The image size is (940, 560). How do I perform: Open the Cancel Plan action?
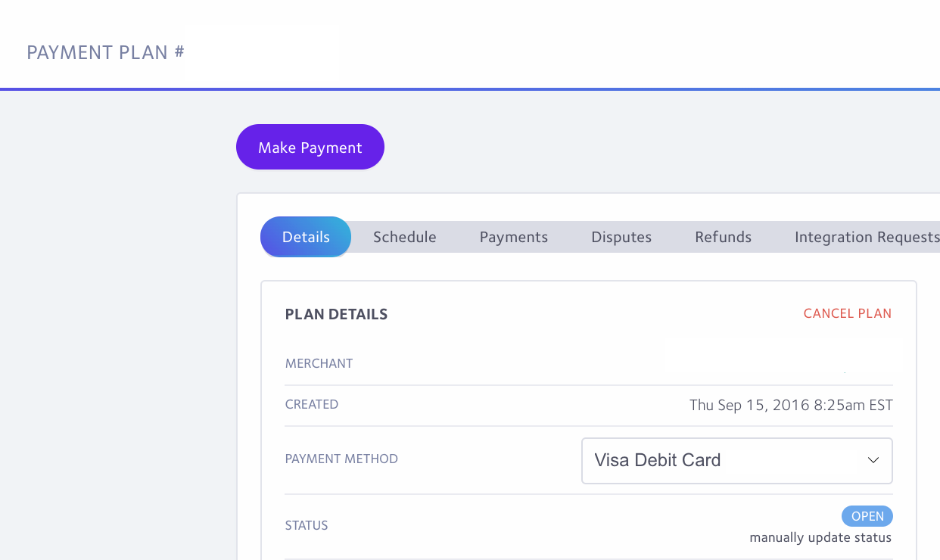[x=847, y=313]
